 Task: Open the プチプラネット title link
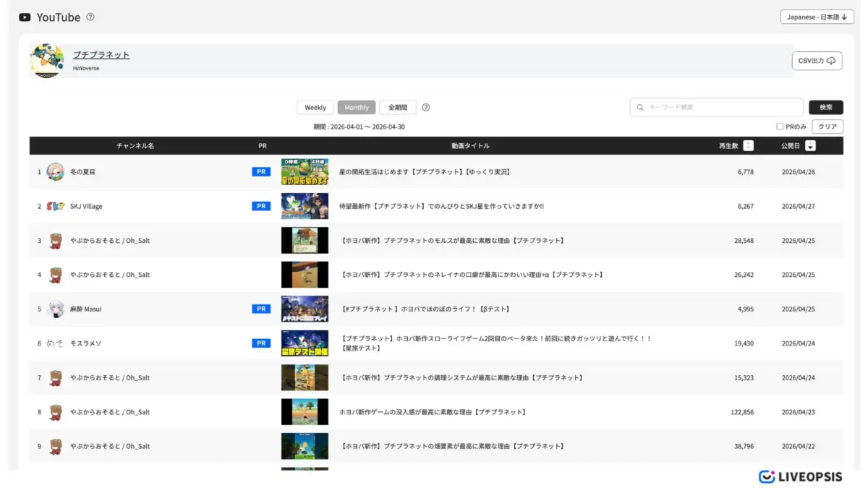point(101,55)
